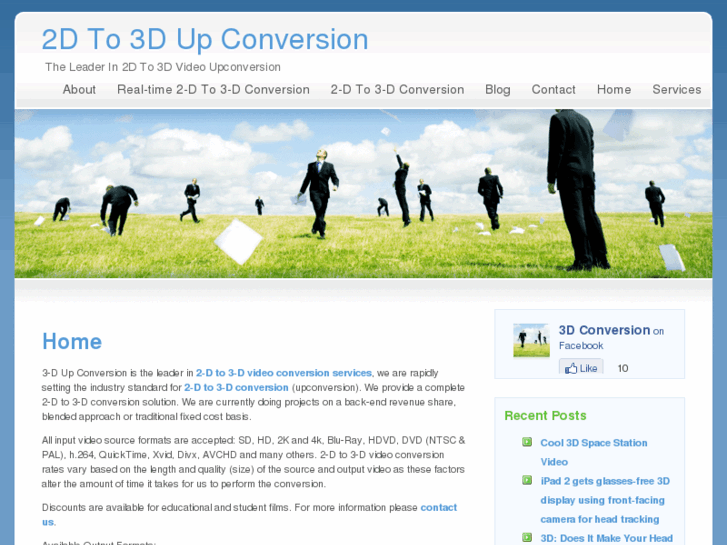The height and width of the screenshot is (545, 727).
Task: Click the Home page heading
Action: pos(72,342)
